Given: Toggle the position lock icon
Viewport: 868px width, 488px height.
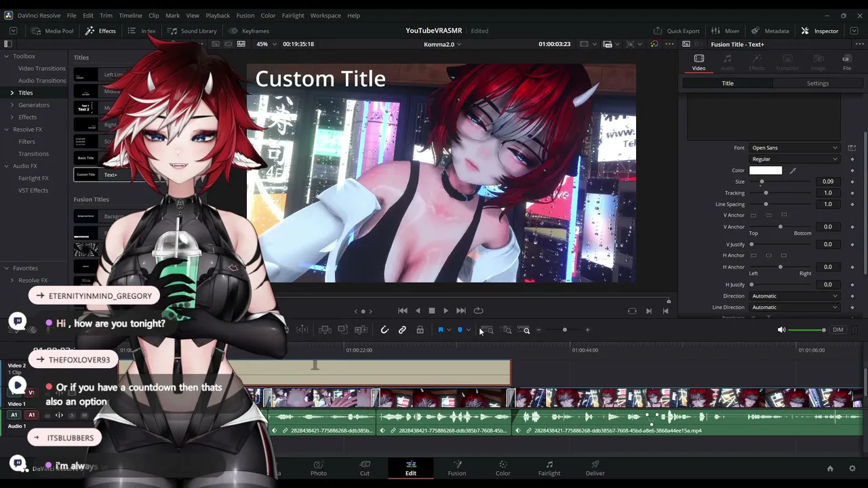Looking at the screenshot, I should pos(420,330).
